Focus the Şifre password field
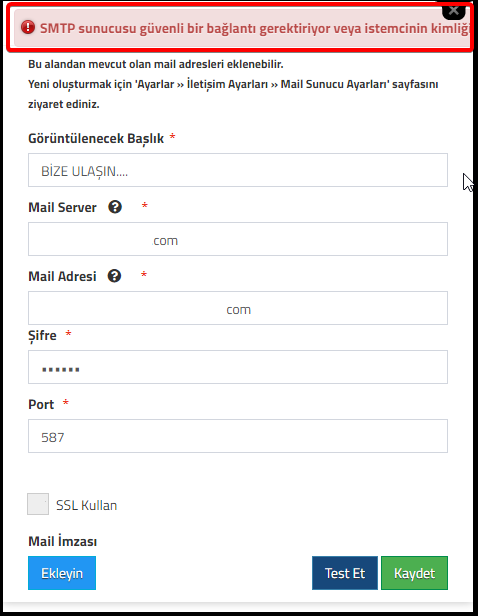The width and height of the screenshot is (478, 616). [x=238, y=367]
